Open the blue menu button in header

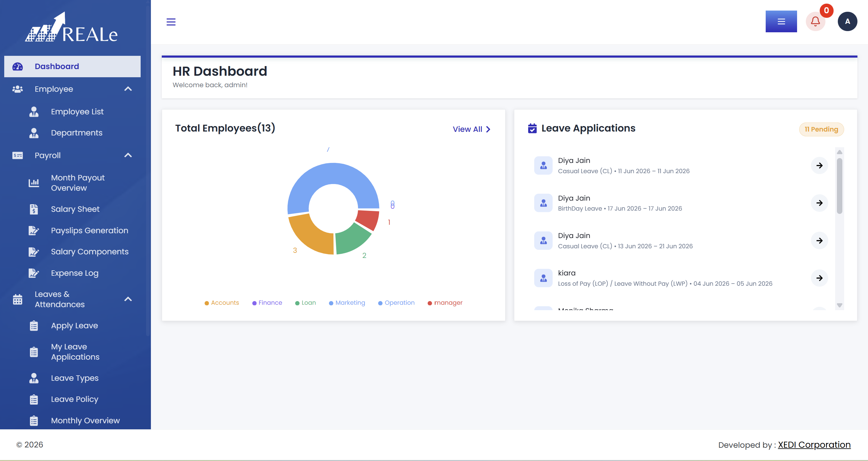781,21
